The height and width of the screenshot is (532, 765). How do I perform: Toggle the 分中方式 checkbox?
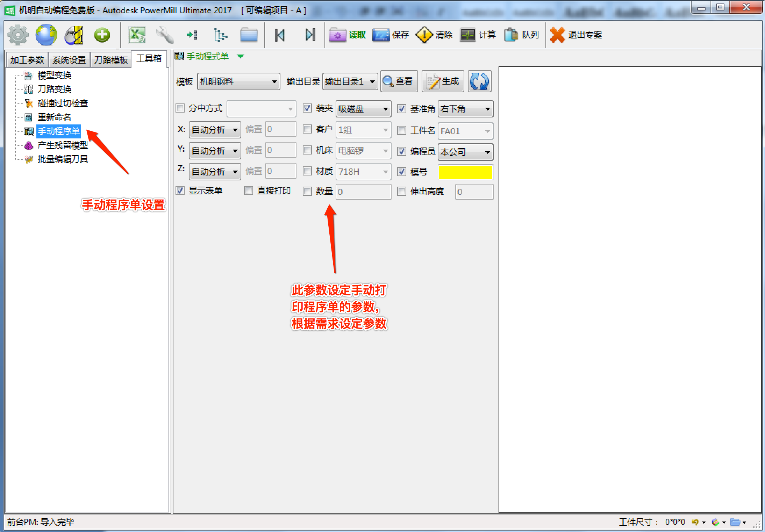[x=180, y=108]
